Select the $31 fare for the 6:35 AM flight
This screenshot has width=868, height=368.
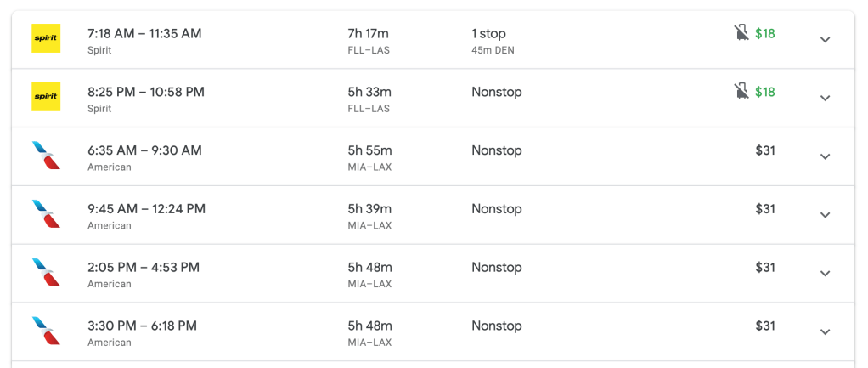tap(764, 150)
